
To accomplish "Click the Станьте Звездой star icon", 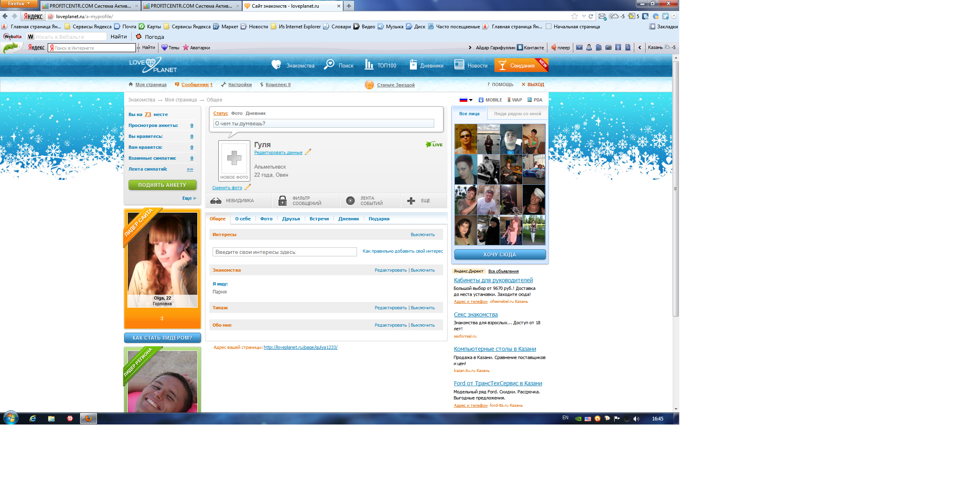I will pos(369,85).
